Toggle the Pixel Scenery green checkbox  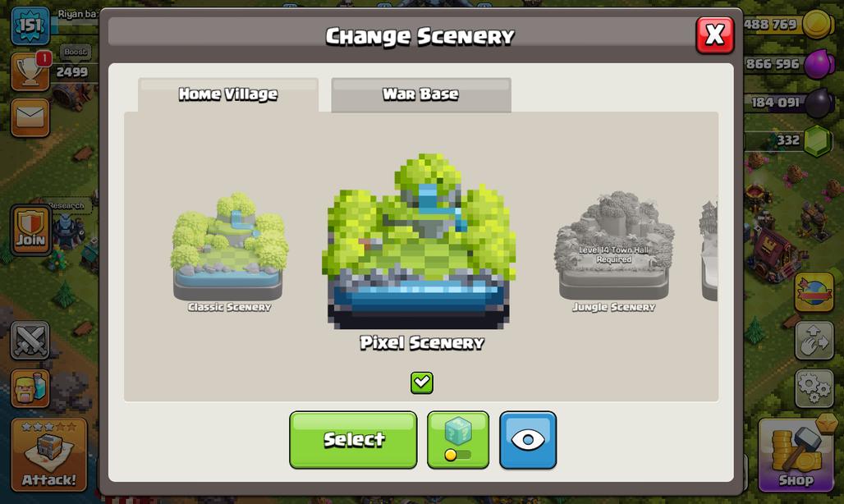pos(421,383)
